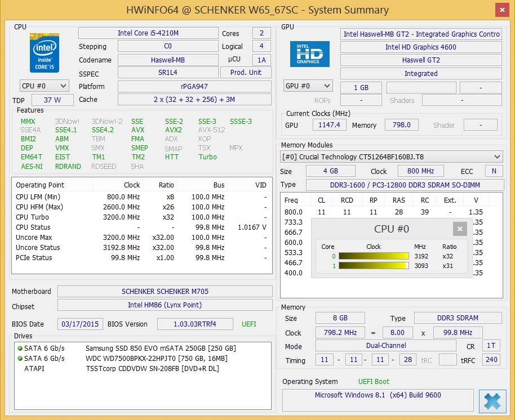Screen dimensions: 515x420
Task: Click the Memory Size 8 GB field
Action: (x=340, y=318)
